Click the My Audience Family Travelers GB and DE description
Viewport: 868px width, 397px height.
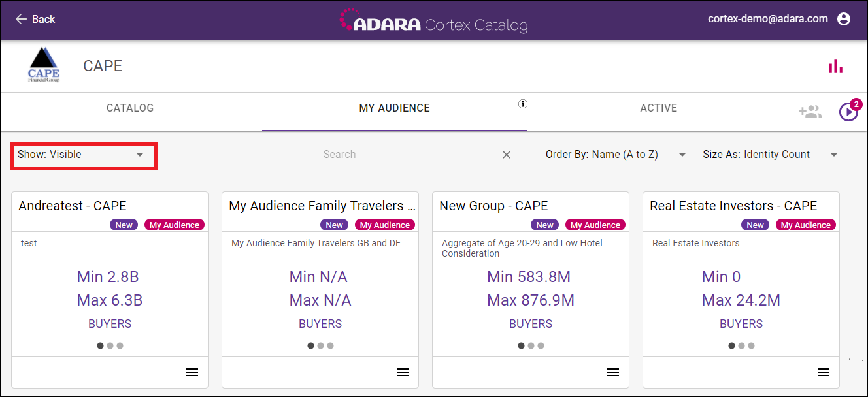tap(316, 243)
